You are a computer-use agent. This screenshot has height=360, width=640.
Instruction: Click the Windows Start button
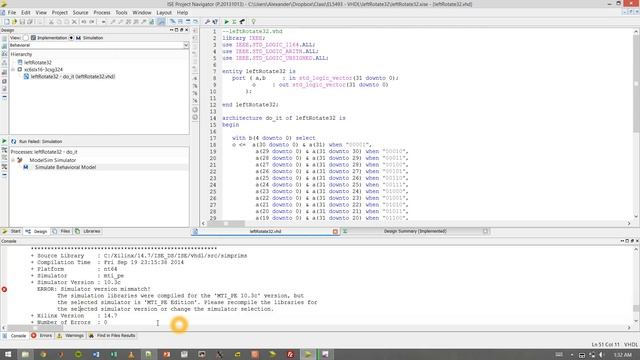[8, 354]
